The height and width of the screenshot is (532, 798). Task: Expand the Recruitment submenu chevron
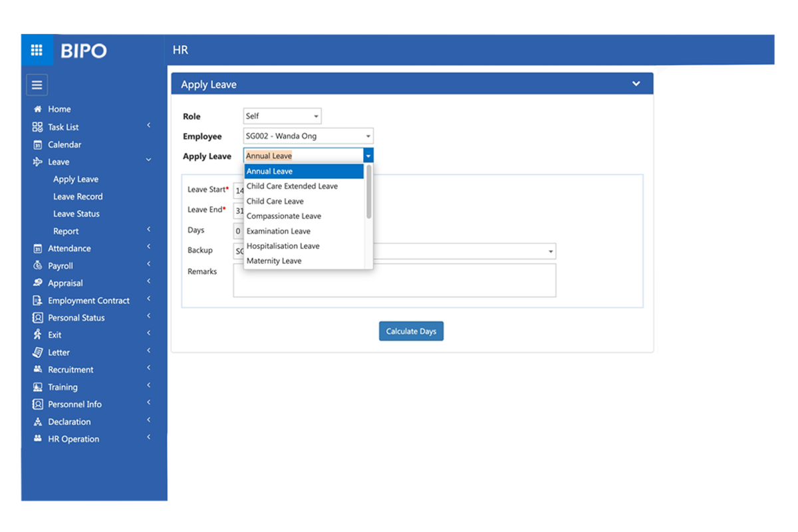point(149,368)
